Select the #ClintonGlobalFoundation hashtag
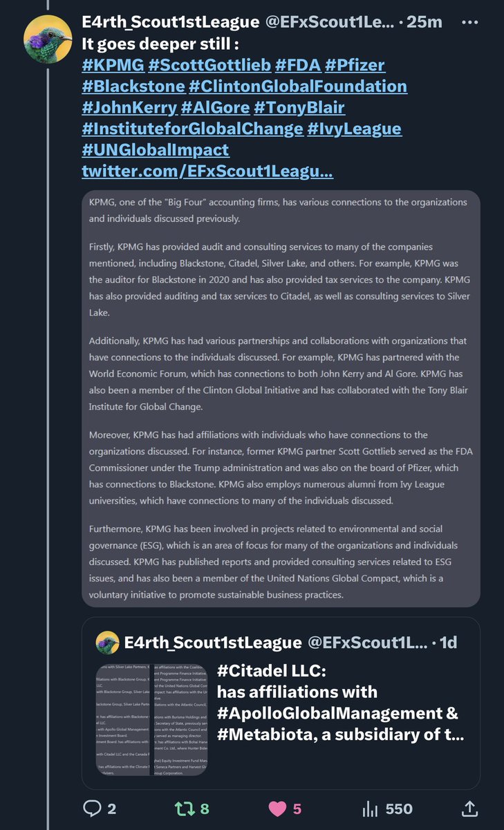The image size is (504, 830). tap(298, 86)
